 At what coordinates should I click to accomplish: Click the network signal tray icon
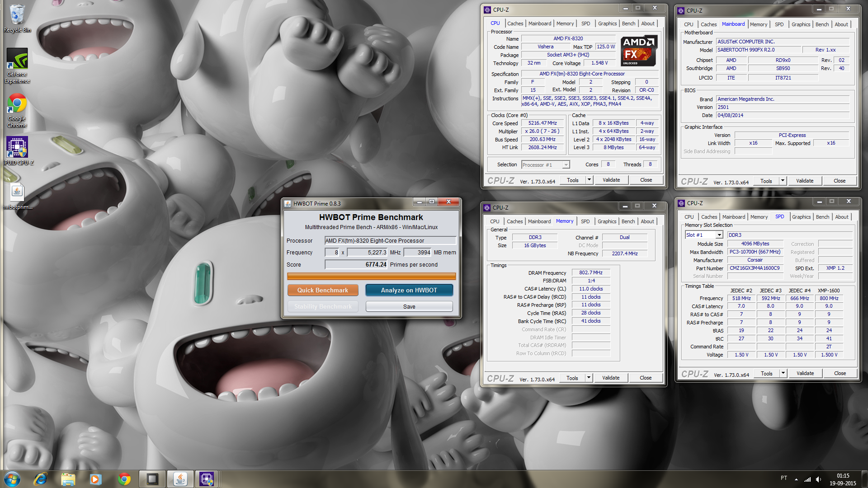click(807, 479)
